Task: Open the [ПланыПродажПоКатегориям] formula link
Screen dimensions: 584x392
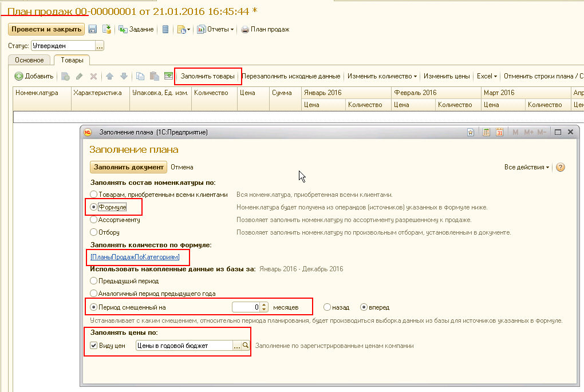Action: (x=135, y=257)
